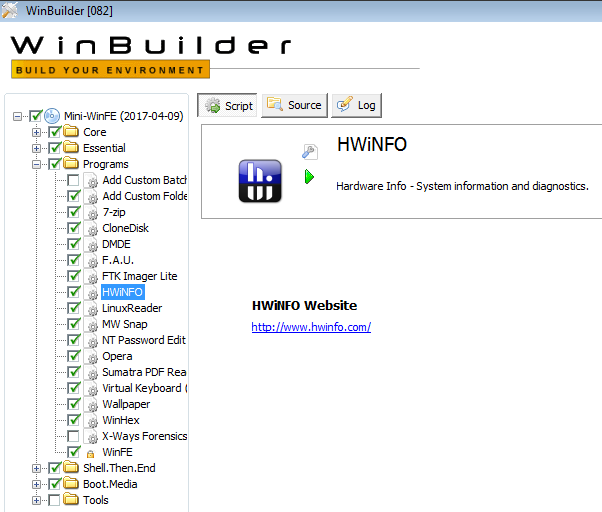The width and height of the screenshot is (602, 512).
Task: Select the WinHex tree entry
Action: point(122,420)
